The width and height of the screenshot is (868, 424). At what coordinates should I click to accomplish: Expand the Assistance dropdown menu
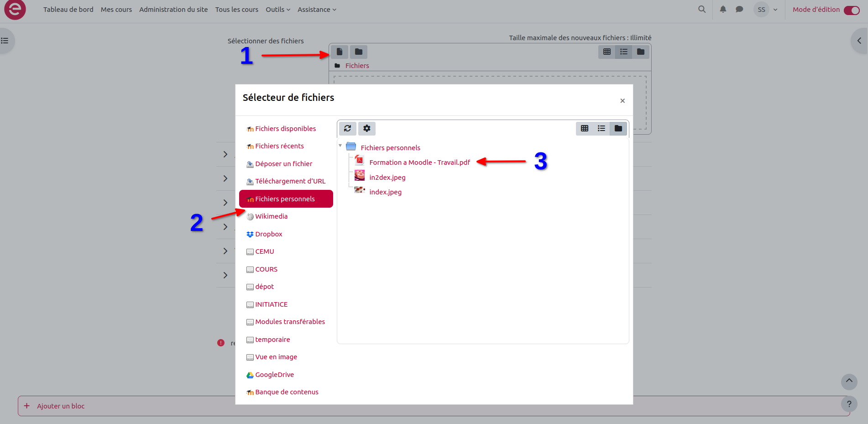(x=317, y=10)
